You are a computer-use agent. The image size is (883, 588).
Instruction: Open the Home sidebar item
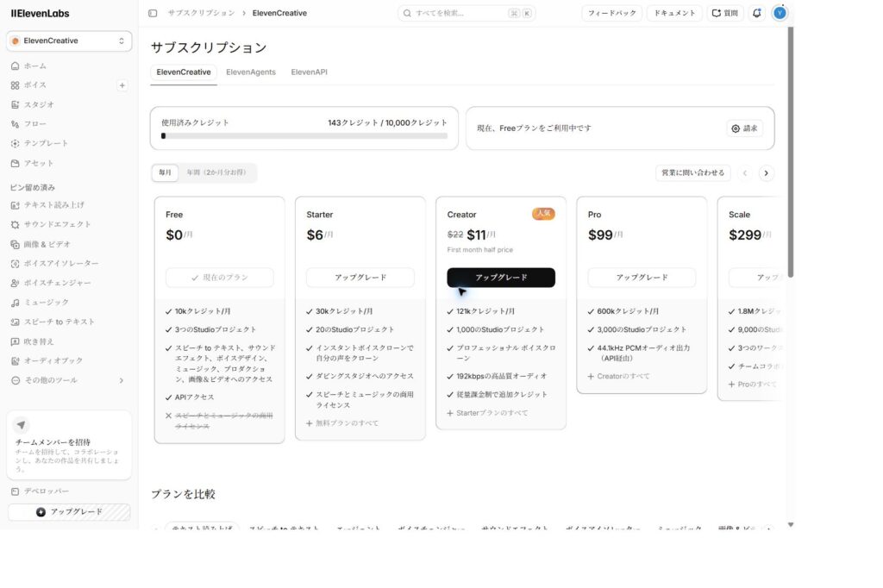[x=34, y=66]
